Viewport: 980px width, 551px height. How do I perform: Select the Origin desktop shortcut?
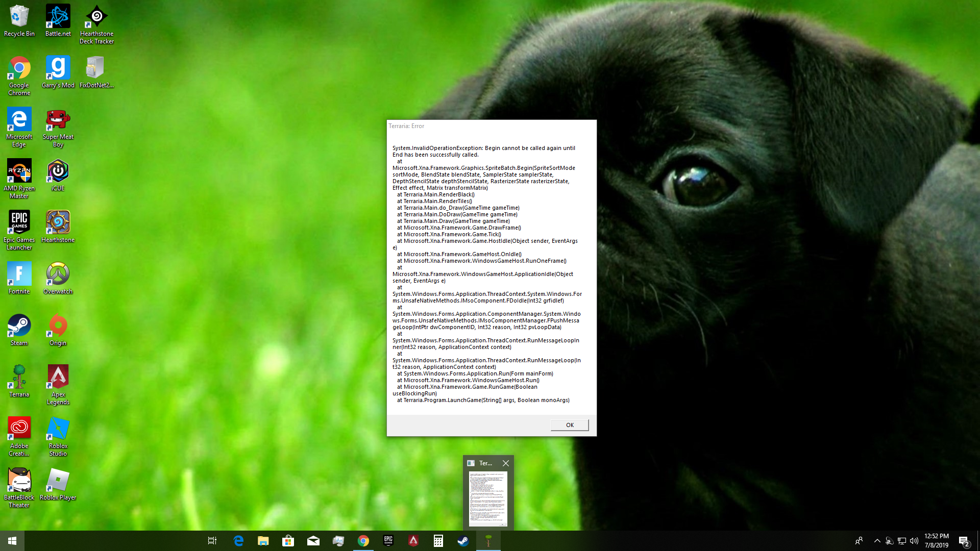coord(58,330)
